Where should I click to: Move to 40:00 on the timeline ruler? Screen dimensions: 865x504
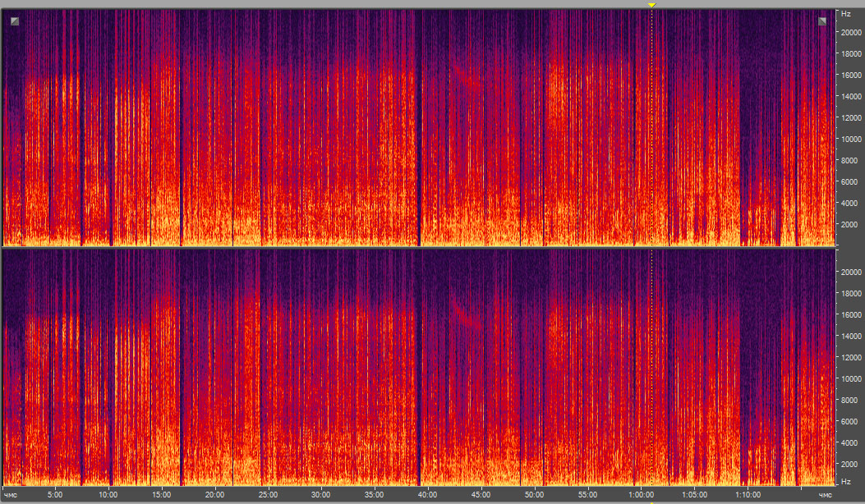427,495
